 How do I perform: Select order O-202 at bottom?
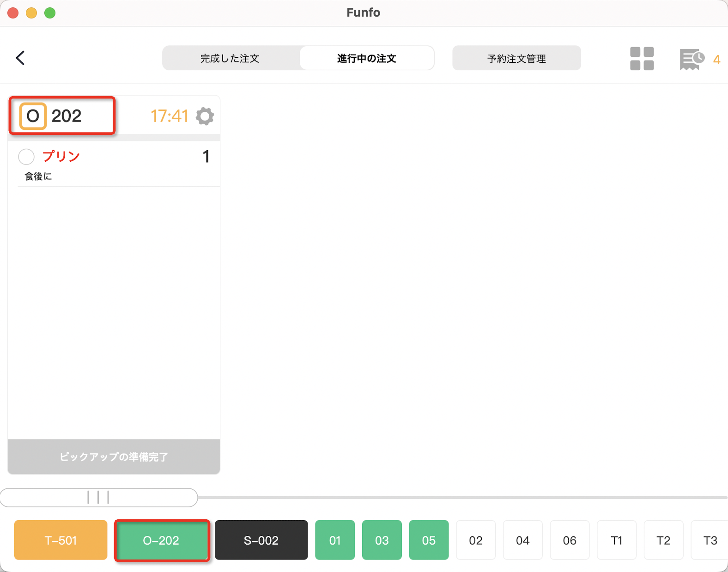(x=161, y=540)
